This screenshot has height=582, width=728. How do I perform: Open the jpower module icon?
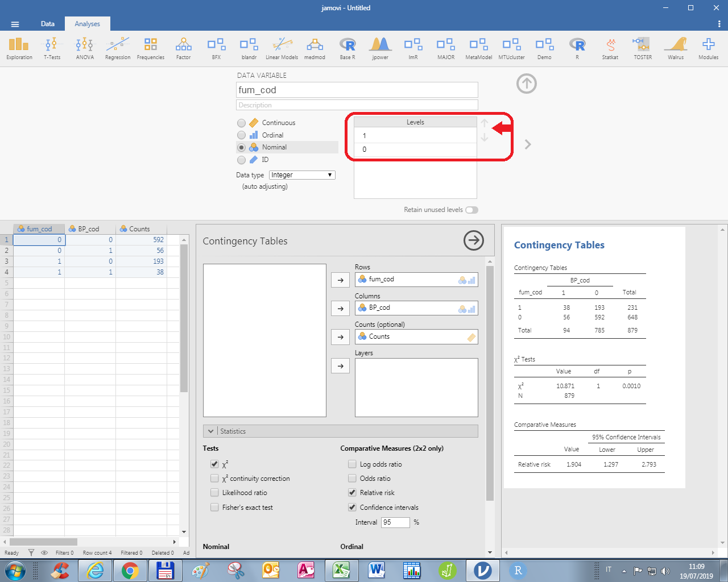[380, 48]
